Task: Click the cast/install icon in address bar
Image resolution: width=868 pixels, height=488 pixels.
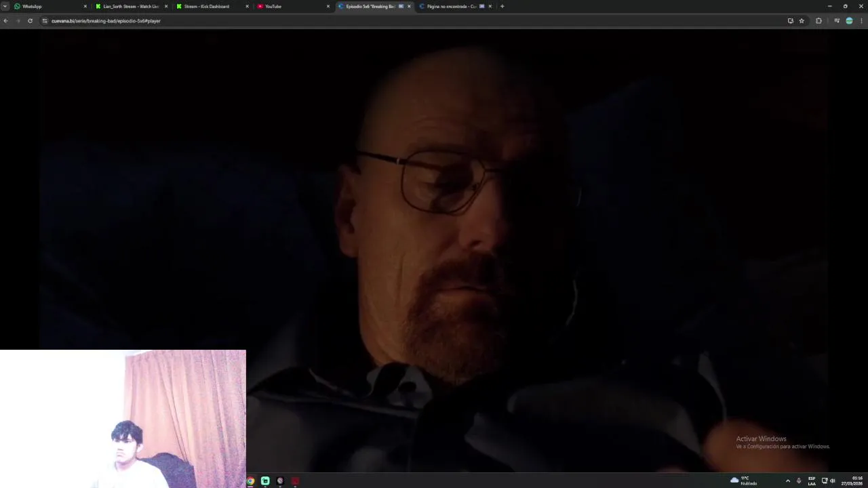Action: point(790,21)
